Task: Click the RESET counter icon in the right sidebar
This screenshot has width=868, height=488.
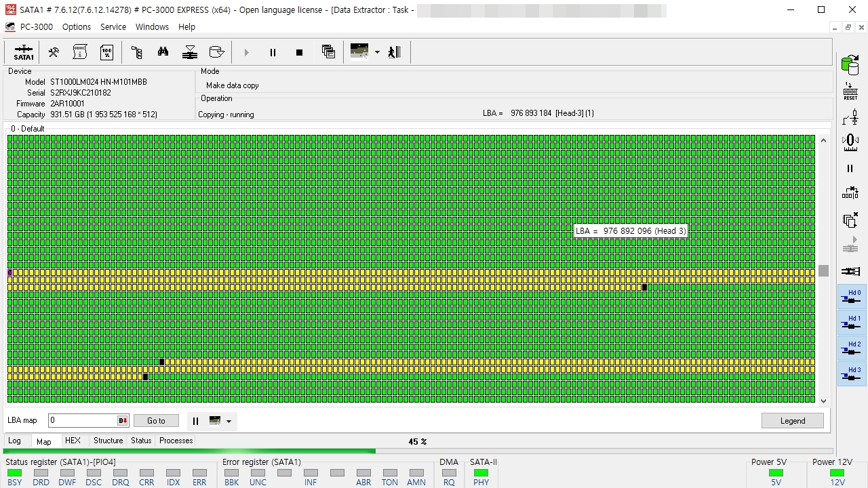Action: 850,91
